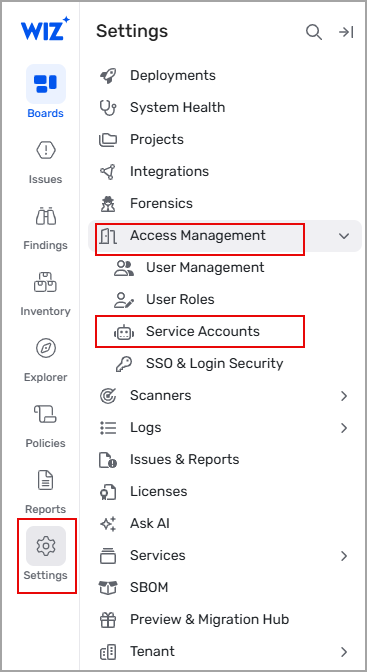Open the Reports document icon
Image resolution: width=367 pixels, height=672 pixels.
(x=45, y=480)
